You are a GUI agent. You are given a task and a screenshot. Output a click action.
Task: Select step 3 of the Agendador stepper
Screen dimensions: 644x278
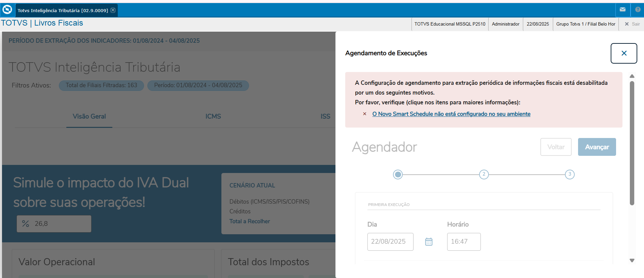[570, 174]
